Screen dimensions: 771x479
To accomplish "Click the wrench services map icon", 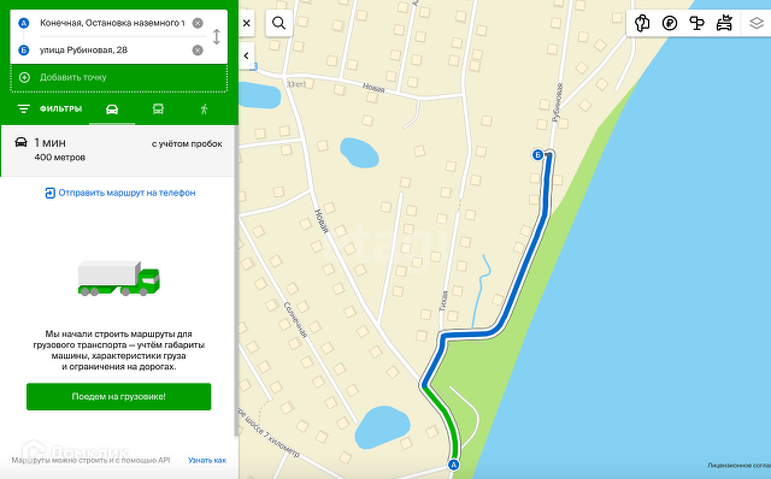I will [x=642, y=23].
